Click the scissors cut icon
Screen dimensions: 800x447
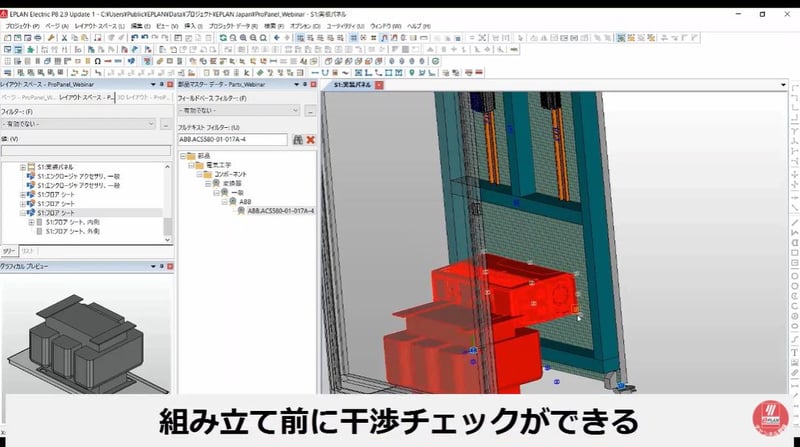pyautogui.click(x=64, y=38)
